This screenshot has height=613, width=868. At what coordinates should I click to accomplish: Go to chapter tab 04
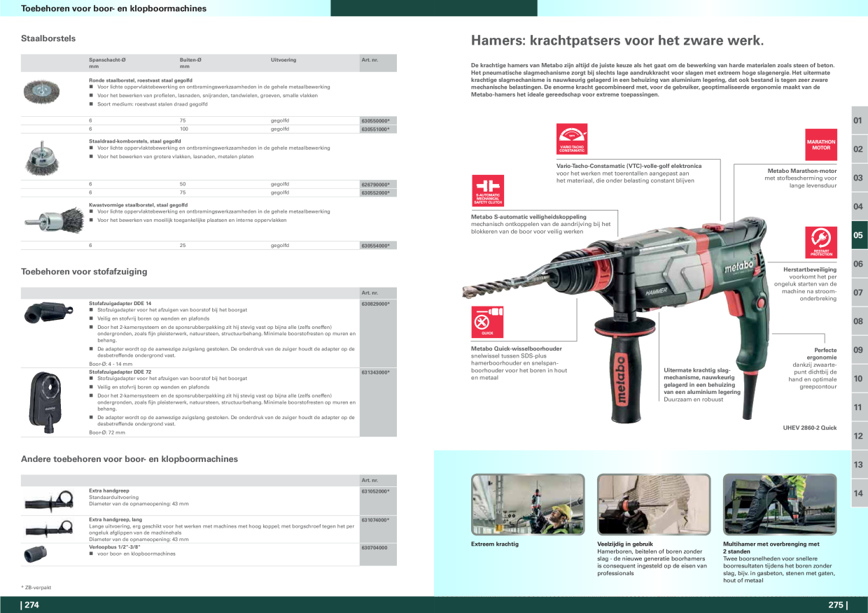(x=858, y=206)
